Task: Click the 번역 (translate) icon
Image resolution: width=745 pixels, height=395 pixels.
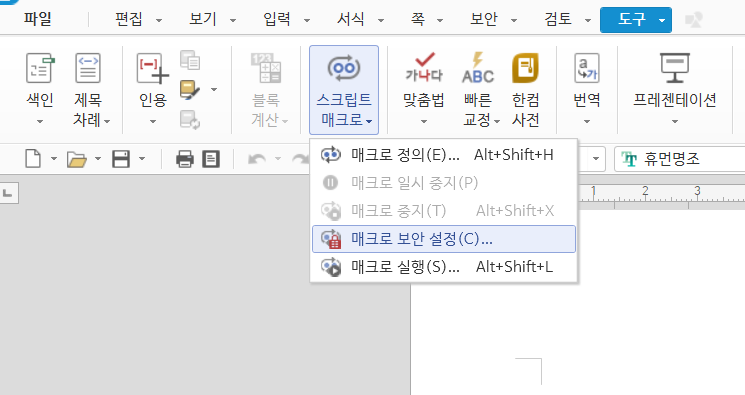Action: (587, 69)
